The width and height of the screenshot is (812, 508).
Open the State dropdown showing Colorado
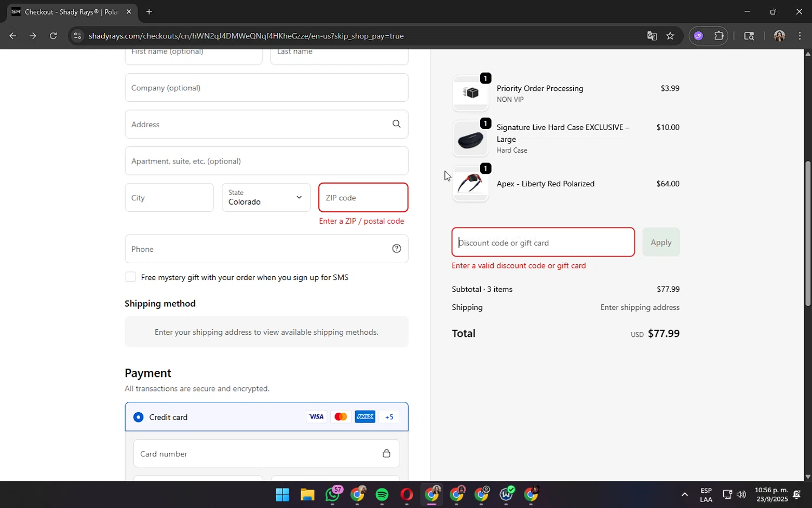266,198
